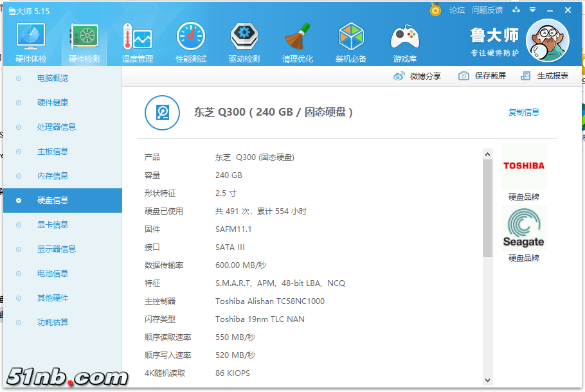Click the Seagate brand logo thumbnail
The image size is (585, 392).
coord(523,228)
